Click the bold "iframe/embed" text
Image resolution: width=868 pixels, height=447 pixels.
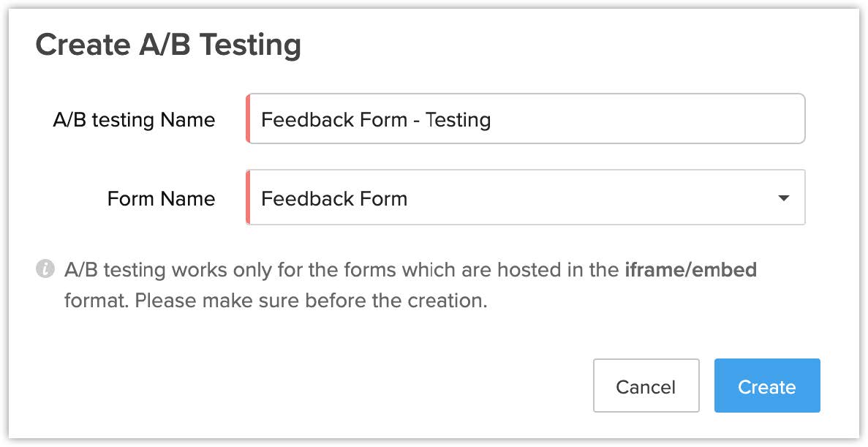(x=690, y=270)
